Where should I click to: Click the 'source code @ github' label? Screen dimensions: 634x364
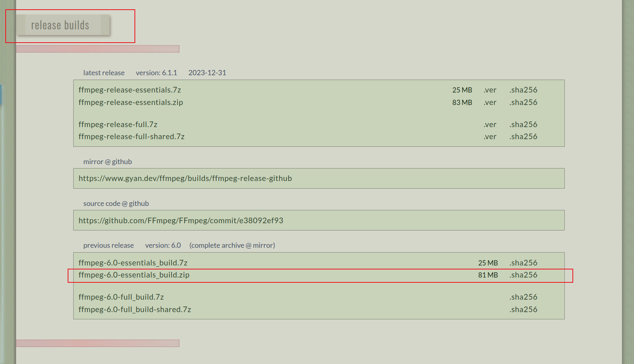pos(116,204)
